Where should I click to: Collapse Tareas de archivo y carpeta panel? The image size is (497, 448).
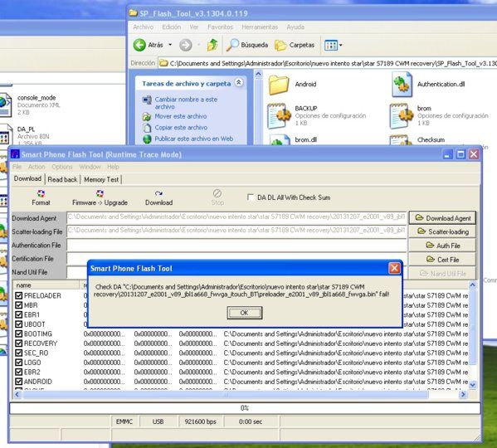(x=238, y=83)
